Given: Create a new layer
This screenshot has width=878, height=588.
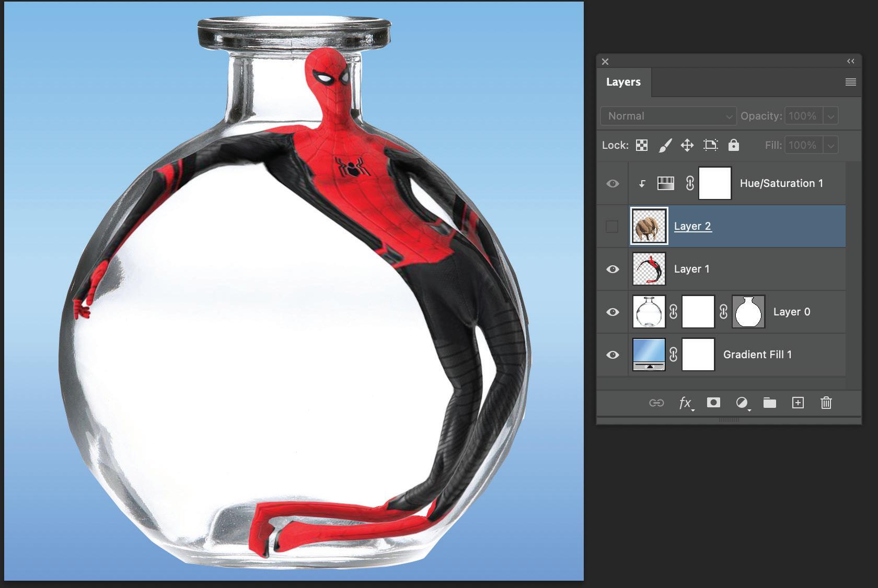Looking at the screenshot, I should 798,403.
